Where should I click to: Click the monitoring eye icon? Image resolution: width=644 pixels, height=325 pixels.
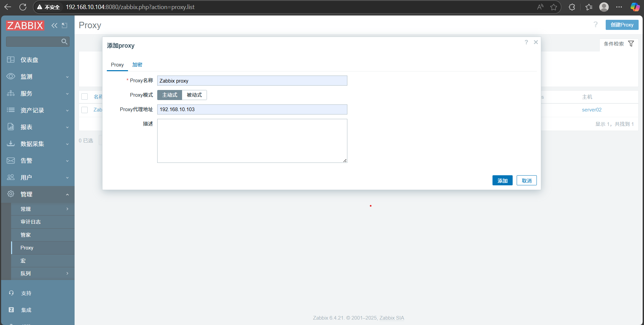pyautogui.click(x=11, y=77)
